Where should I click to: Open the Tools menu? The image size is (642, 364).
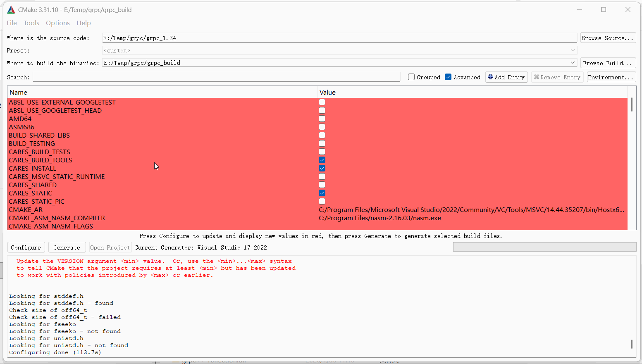(x=31, y=23)
